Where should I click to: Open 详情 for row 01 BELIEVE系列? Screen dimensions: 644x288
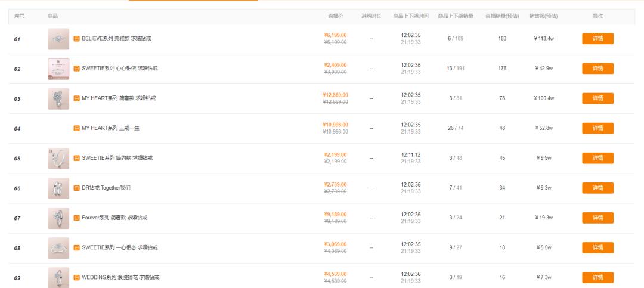(597, 39)
